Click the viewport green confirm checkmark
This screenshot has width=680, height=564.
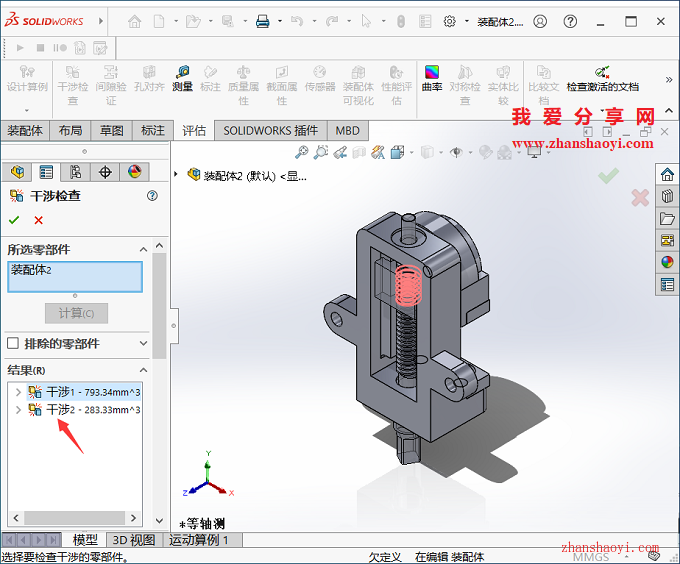(x=608, y=176)
